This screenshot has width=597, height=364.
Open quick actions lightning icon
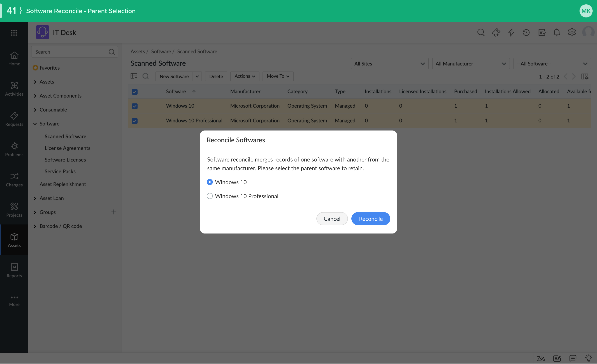(511, 33)
